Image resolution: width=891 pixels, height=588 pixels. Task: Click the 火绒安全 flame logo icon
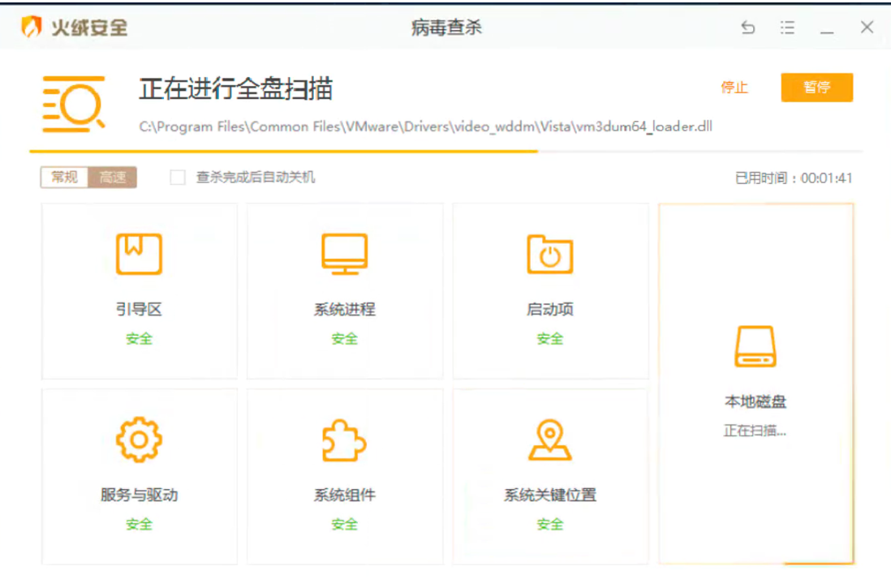(x=31, y=26)
